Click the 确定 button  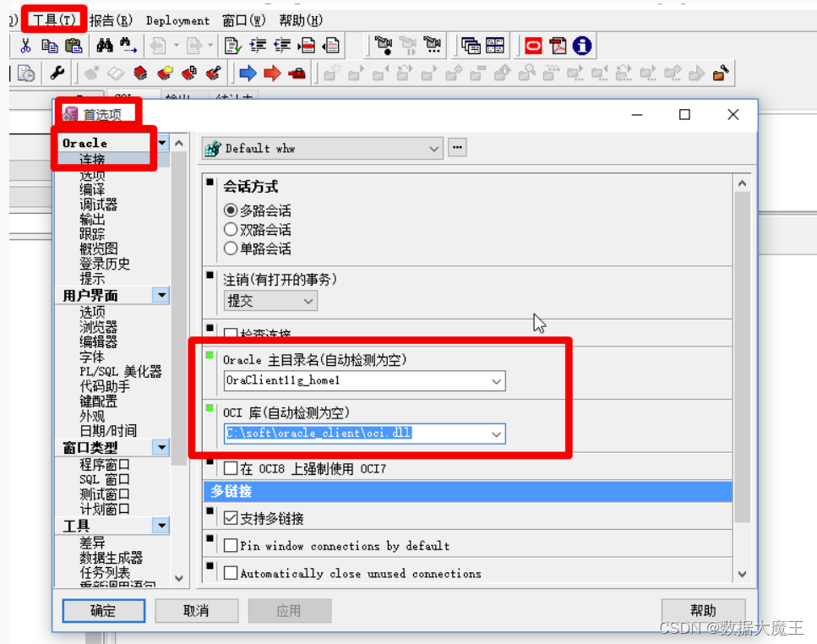click(104, 611)
